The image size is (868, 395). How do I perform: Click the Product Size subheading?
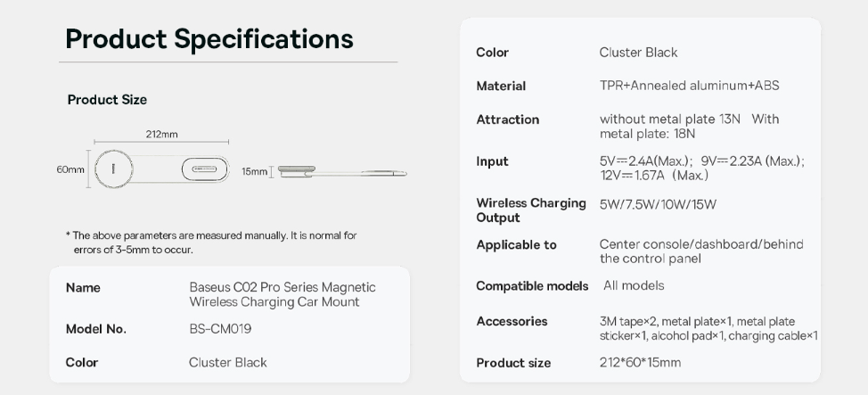coord(107,100)
